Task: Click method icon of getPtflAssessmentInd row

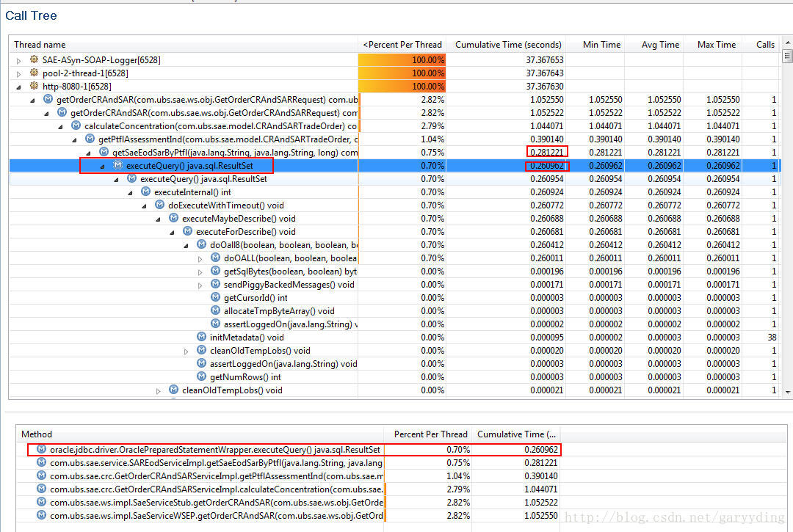Action: (90, 139)
